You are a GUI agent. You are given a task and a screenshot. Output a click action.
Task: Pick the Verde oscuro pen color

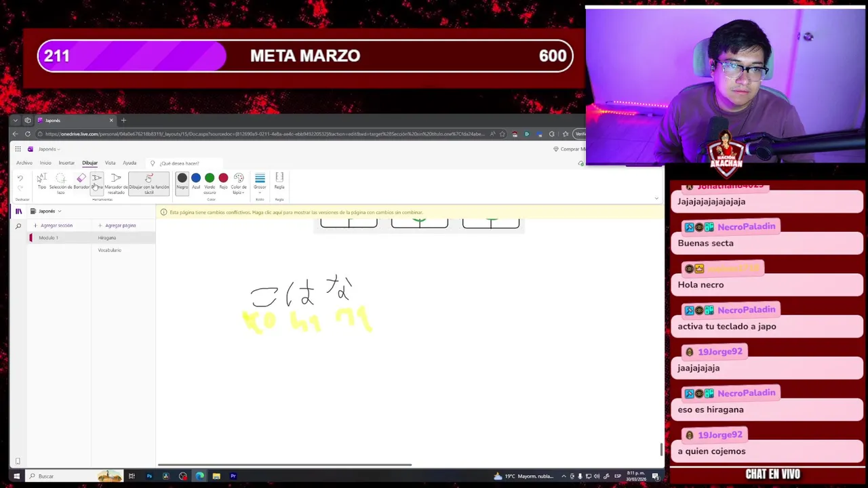[x=210, y=182]
